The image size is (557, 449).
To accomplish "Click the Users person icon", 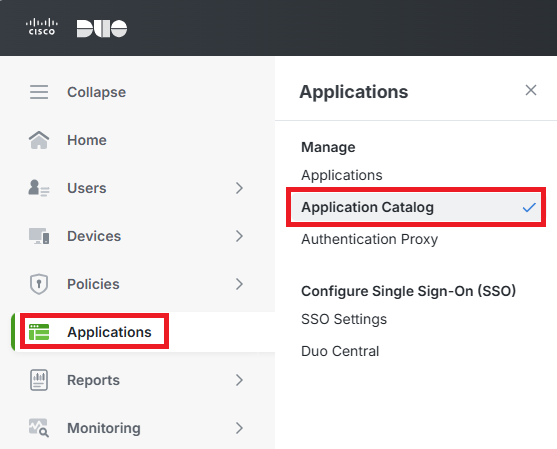I will tap(39, 188).
